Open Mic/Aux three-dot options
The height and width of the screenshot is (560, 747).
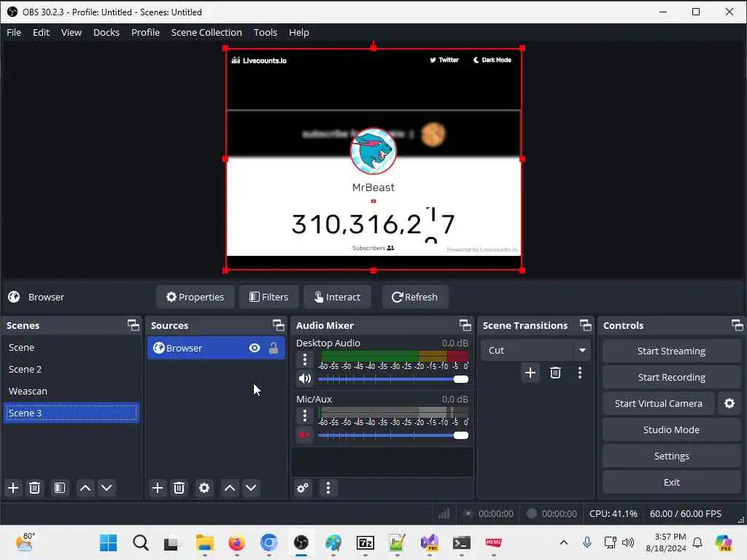point(305,416)
